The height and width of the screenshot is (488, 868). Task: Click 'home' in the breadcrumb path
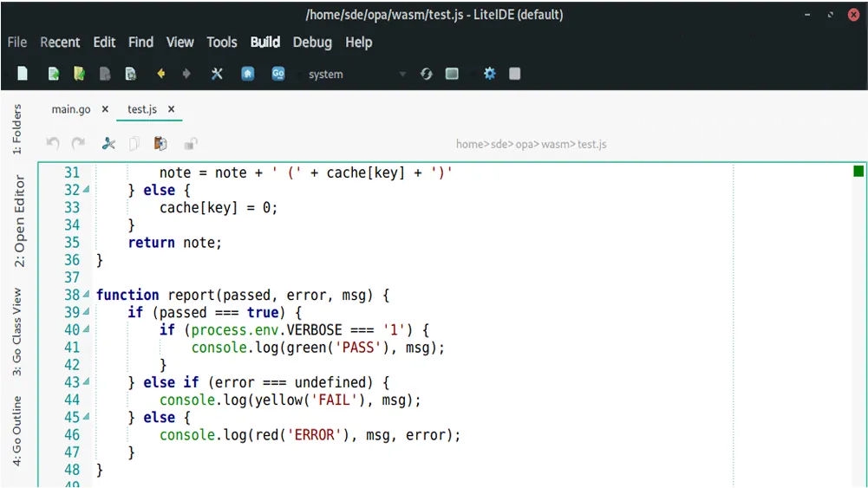(469, 145)
